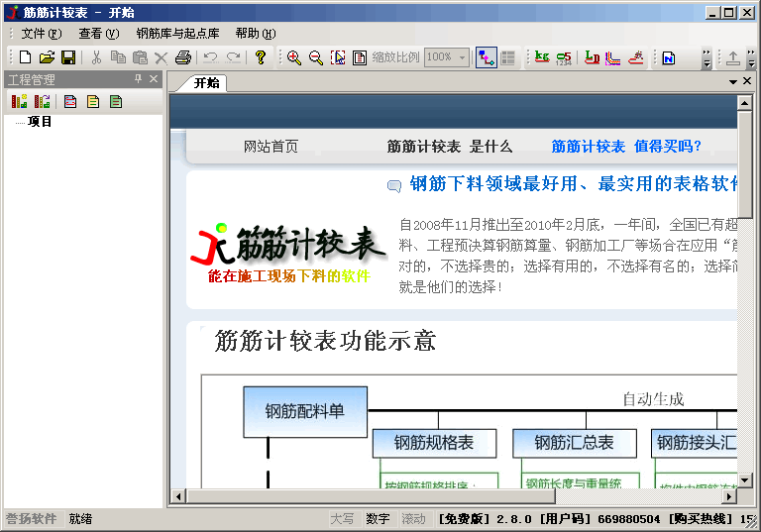
Task: Click the 数字 status bar indicator
Action: pos(378,519)
